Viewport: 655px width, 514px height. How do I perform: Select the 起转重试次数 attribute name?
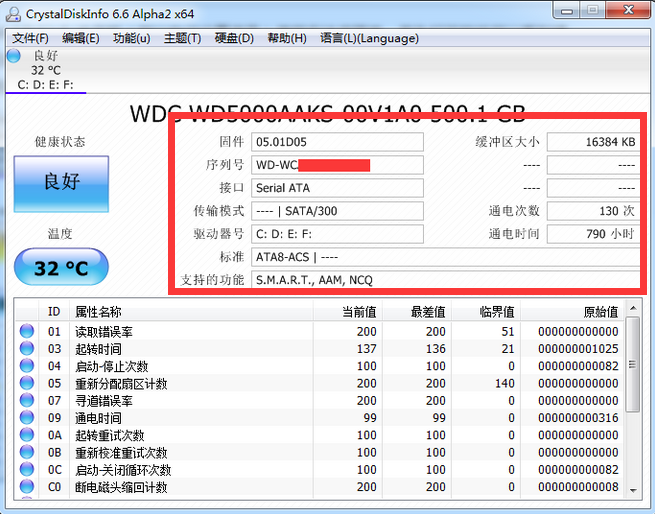pos(109,435)
